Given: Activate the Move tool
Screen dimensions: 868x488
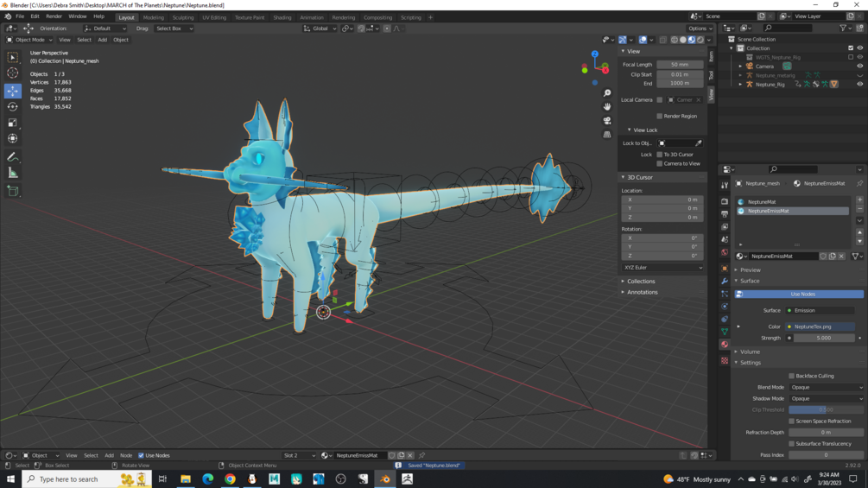Looking at the screenshot, I should pos(12,90).
